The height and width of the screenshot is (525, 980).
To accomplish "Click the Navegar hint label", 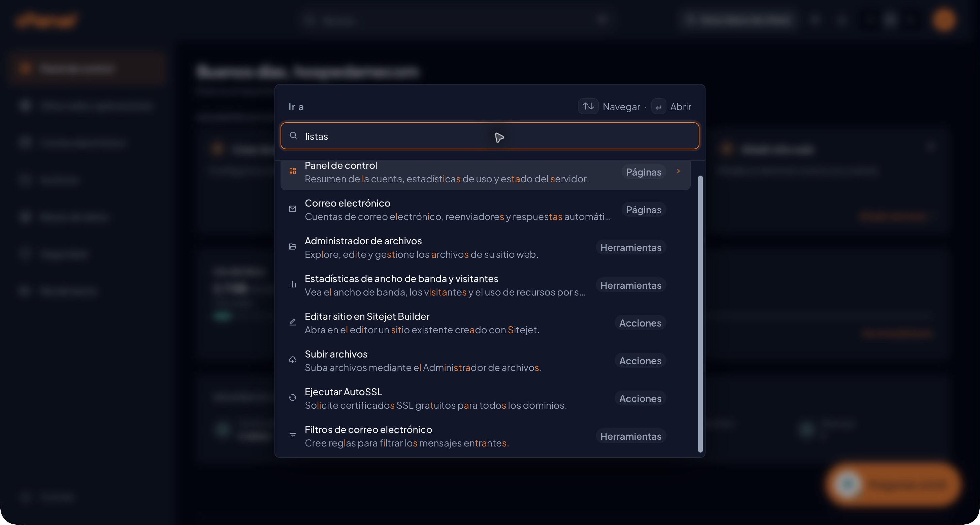I will click(x=621, y=107).
